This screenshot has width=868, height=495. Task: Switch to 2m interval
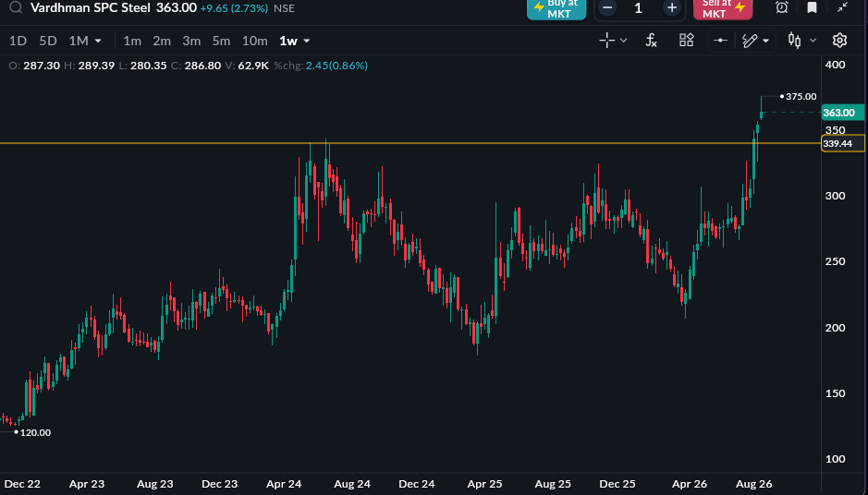click(162, 41)
